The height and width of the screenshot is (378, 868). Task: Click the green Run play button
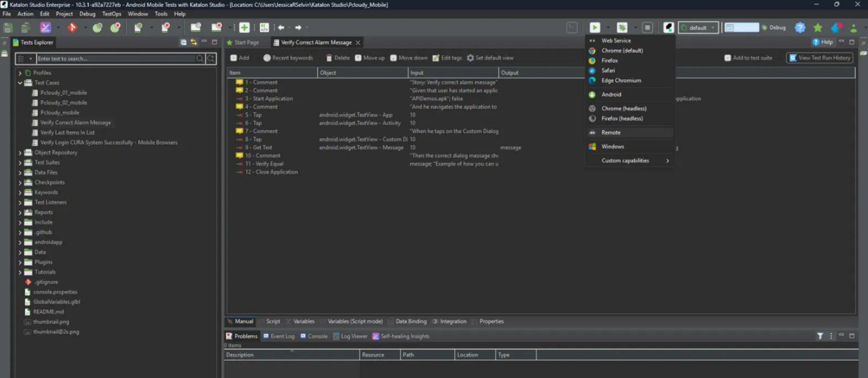pos(595,28)
